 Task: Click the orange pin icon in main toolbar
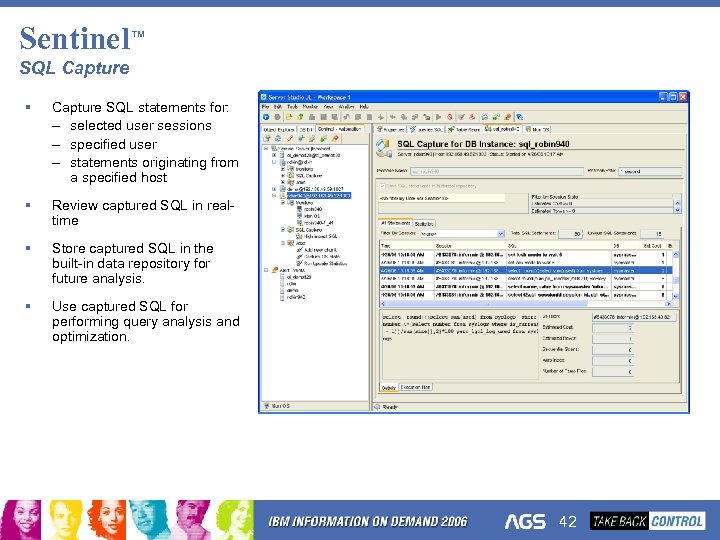(x=507, y=117)
